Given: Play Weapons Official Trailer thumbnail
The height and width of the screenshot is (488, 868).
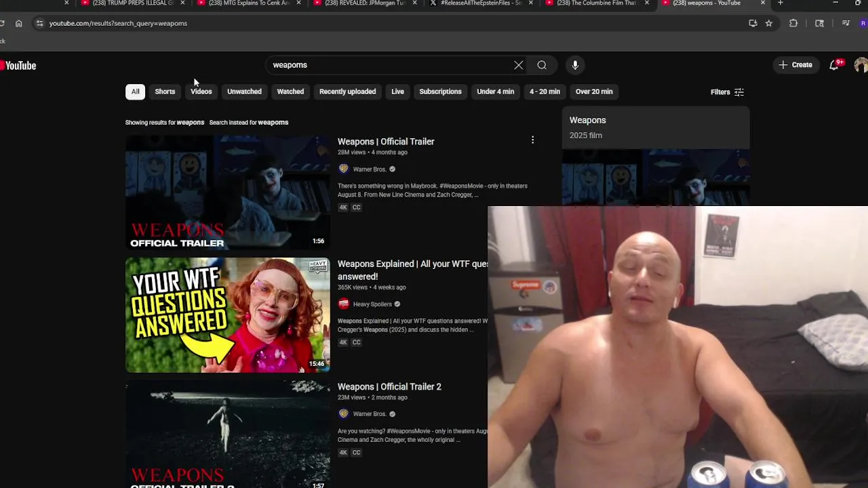Looking at the screenshot, I should tap(227, 192).
